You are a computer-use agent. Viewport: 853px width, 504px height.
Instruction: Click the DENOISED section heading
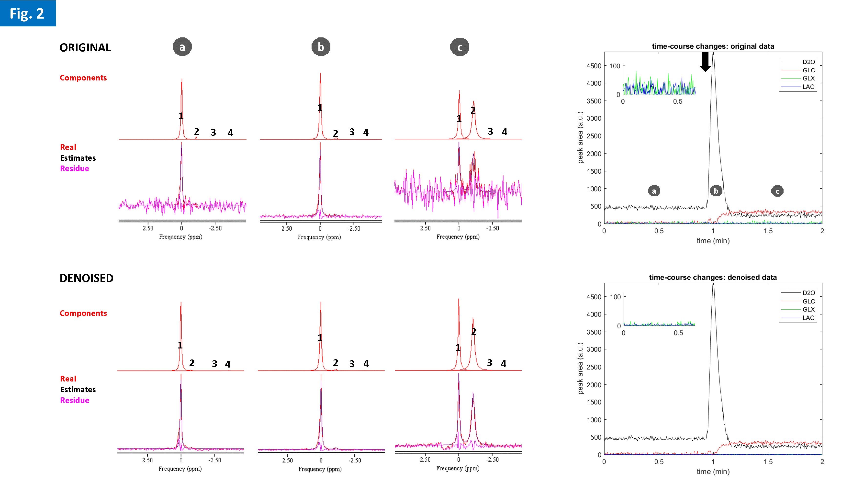87,278
